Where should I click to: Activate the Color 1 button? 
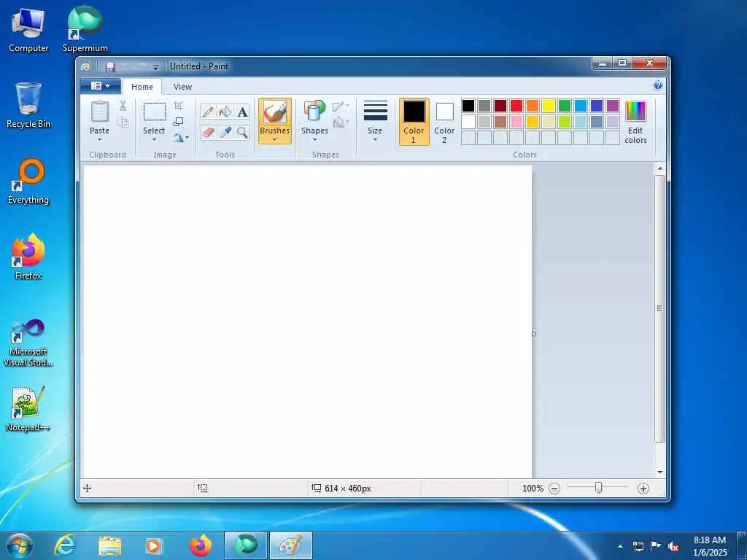coord(414,122)
